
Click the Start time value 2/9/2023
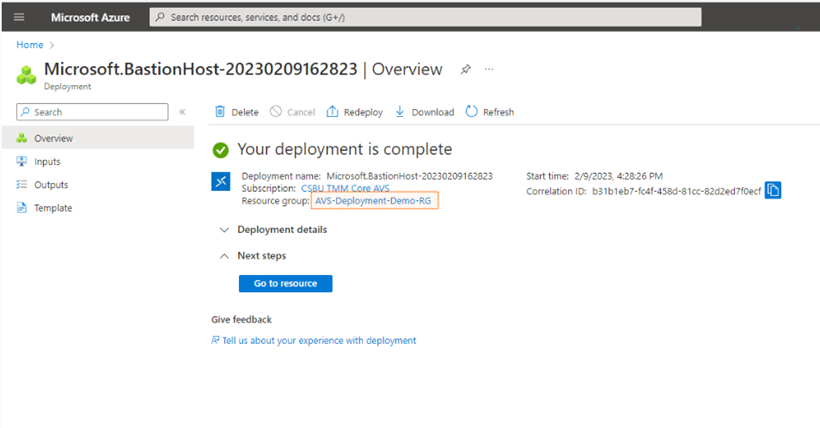[618, 176]
